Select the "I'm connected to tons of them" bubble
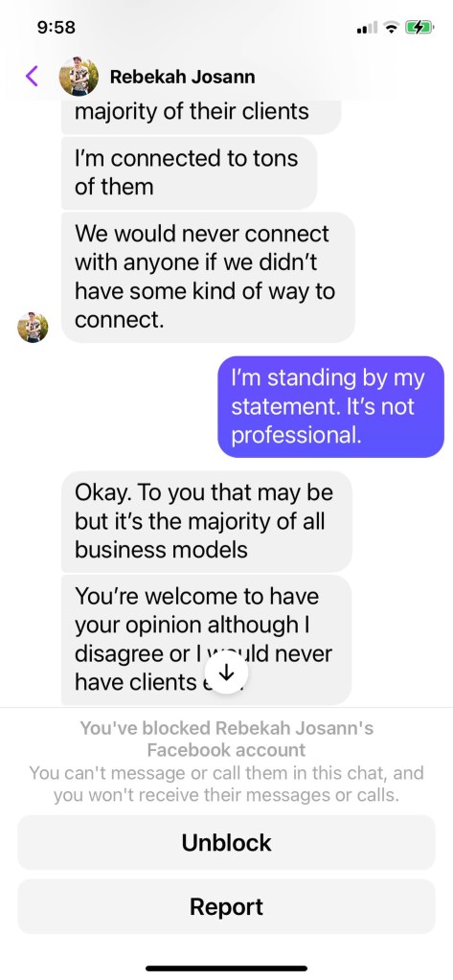 (190, 172)
